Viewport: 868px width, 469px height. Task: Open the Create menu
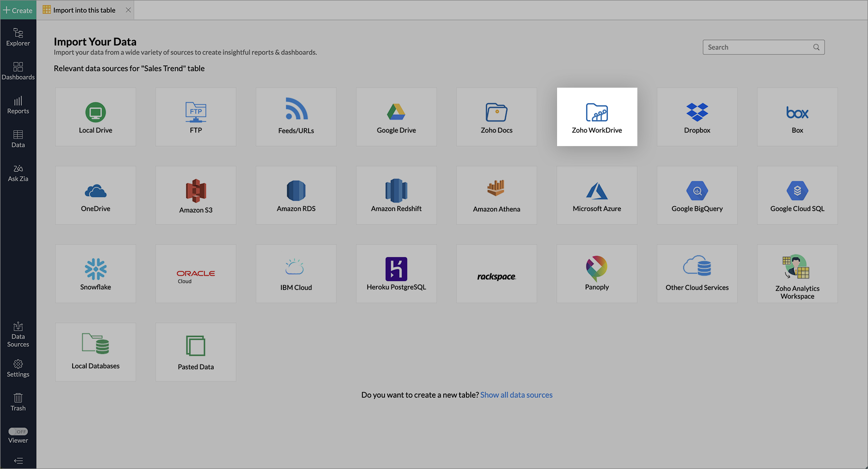(x=18, y=10)
